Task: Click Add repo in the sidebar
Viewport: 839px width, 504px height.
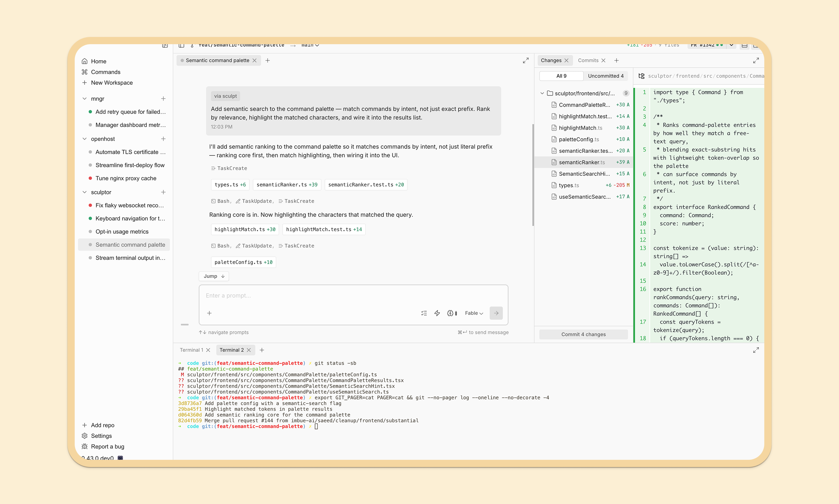Action: tap(103, 425)
